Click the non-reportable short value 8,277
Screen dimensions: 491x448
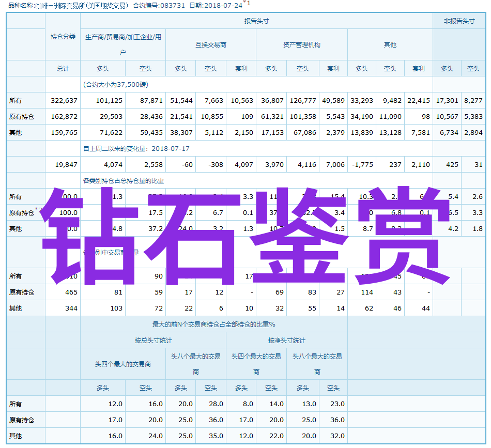[x=473, y=100]
